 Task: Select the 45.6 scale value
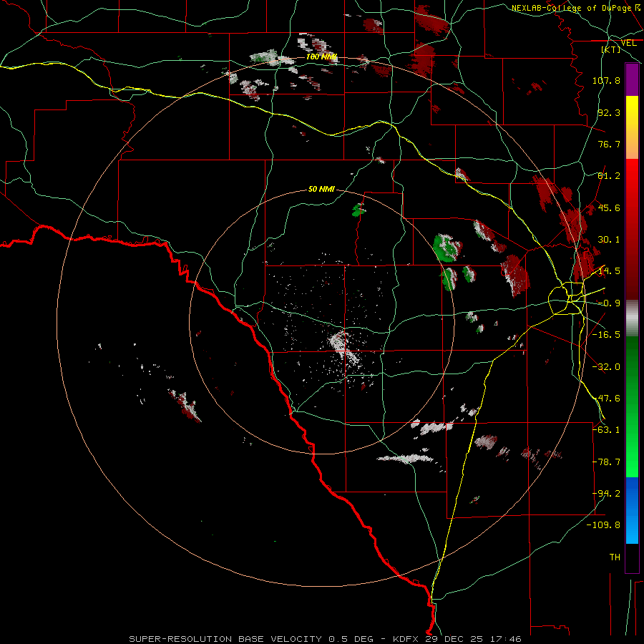tap(609, 208)
